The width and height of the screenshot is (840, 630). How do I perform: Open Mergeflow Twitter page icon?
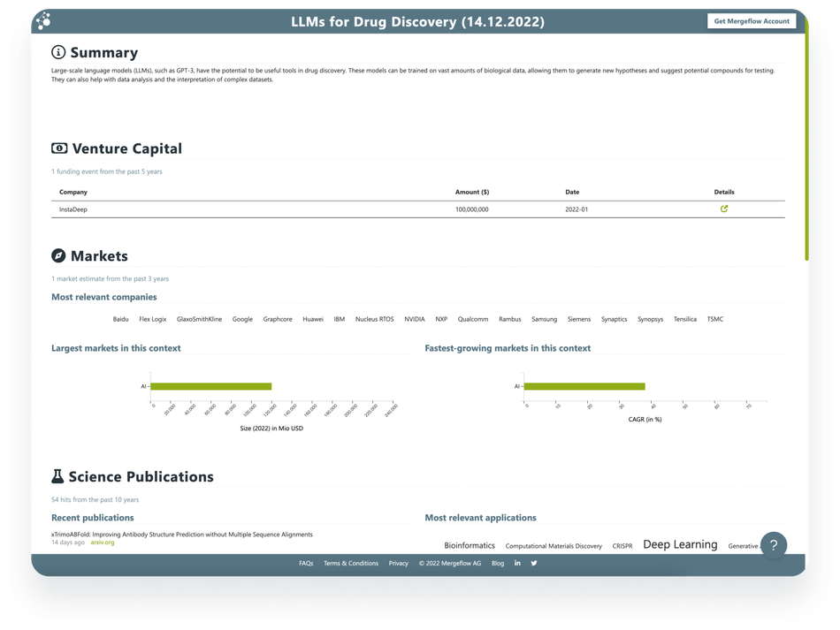534,563
